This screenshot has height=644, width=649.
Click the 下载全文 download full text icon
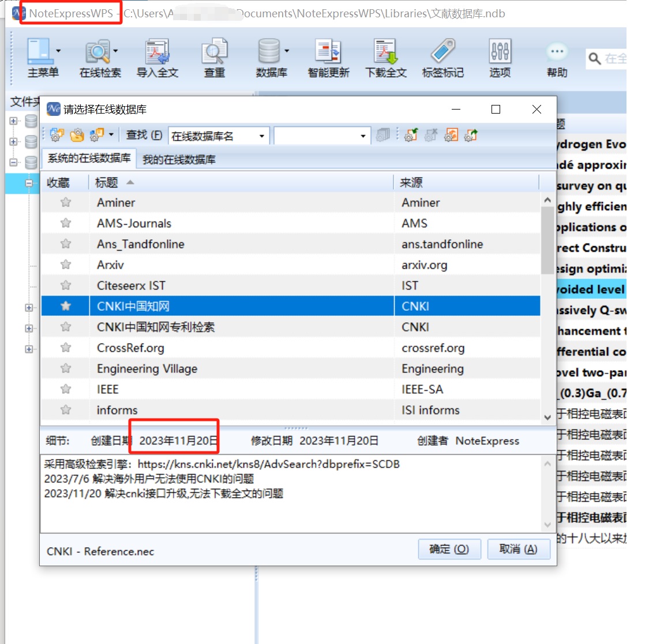pyautogui.click(x=385, y=51)
